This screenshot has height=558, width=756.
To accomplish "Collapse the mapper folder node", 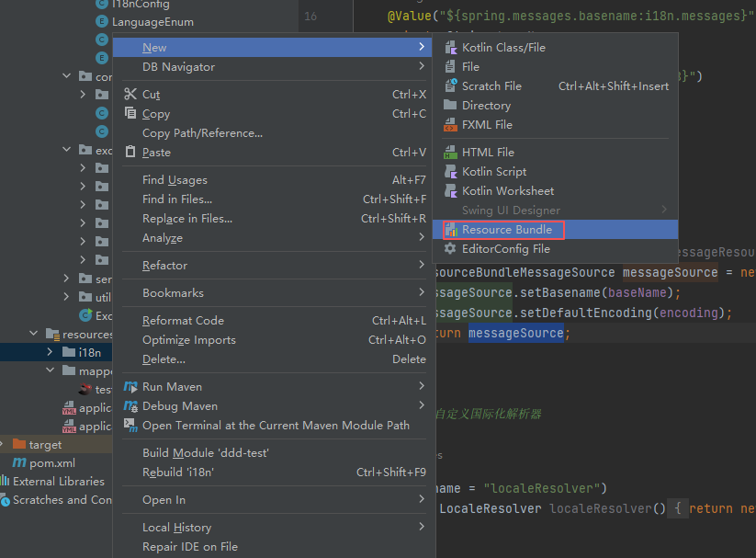I will (x=51, y=370).
